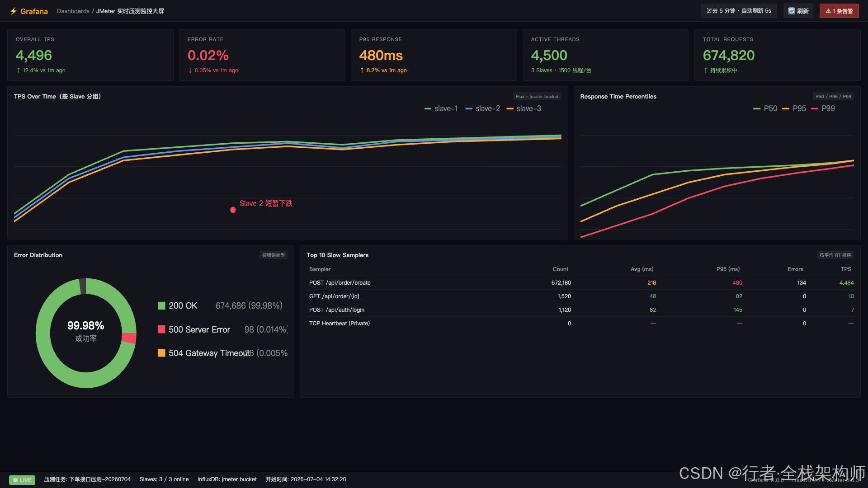Click the 4,484 TPS cell
Screen dimensions: 868x488
[x=846, y=283]
